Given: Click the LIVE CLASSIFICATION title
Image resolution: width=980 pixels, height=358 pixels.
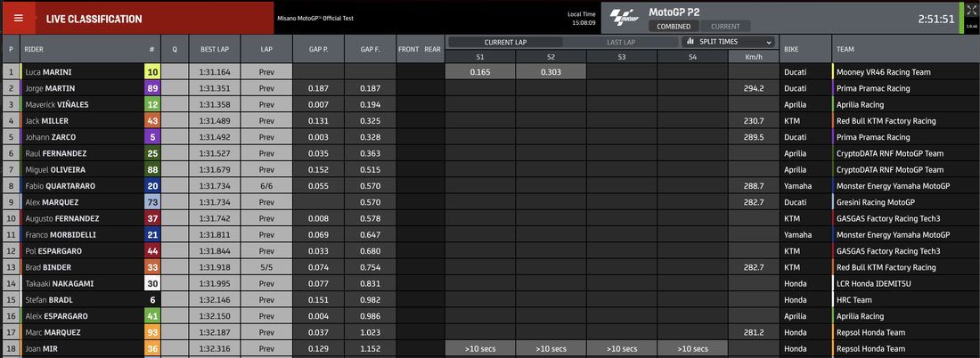Looking at the screenshot, I should [x=94, y=19].
